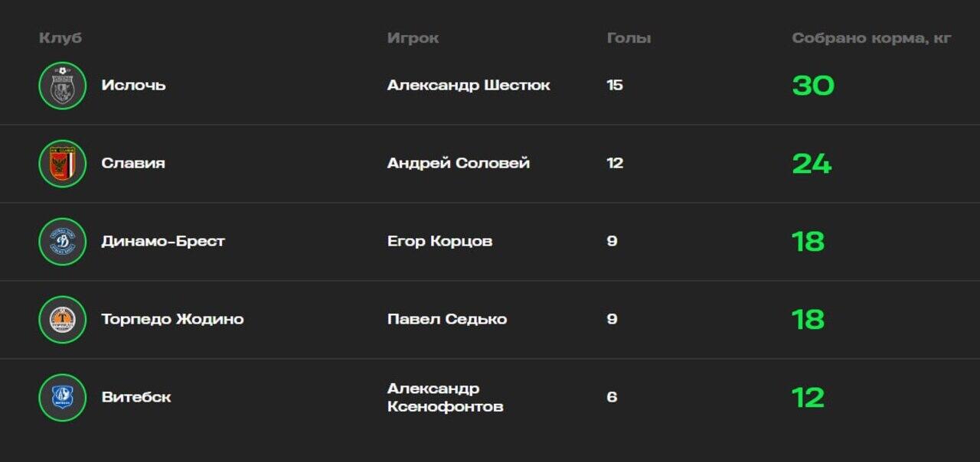Open the Славия club name link

point(133,164)
